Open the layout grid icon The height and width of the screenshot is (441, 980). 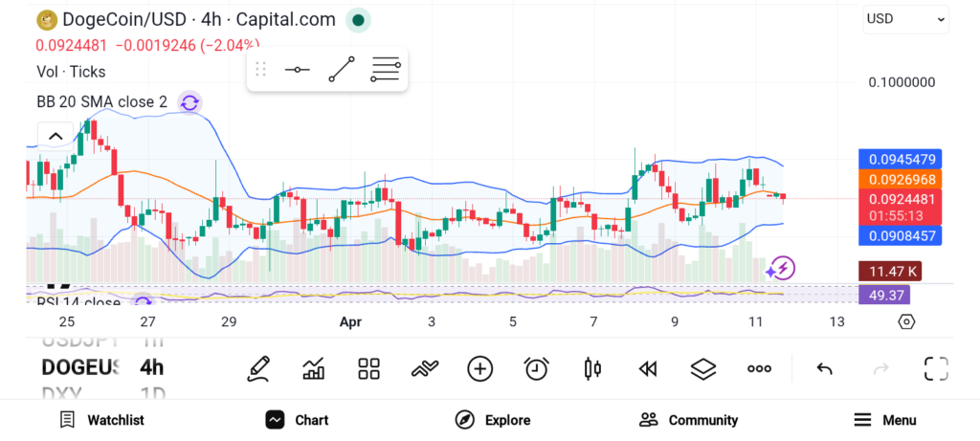click(368, 368)
